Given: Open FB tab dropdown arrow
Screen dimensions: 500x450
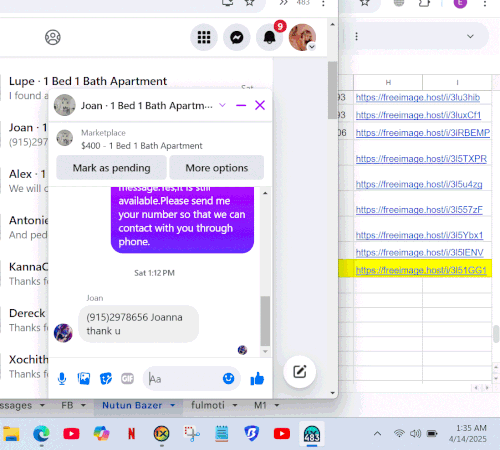Looking at the screenshot, I should pyautogui.click(x=83, y=405).
